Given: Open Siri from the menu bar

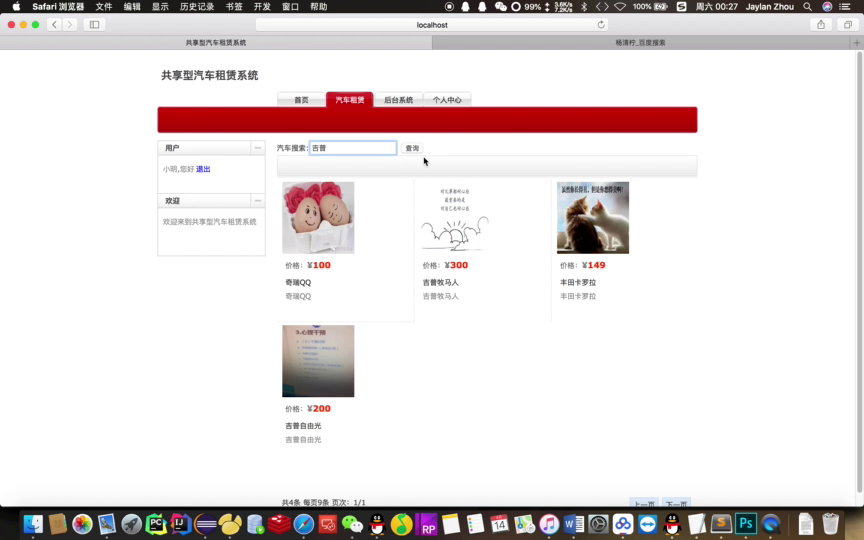Looking at the screenshot, I should [x=827, y=7].
